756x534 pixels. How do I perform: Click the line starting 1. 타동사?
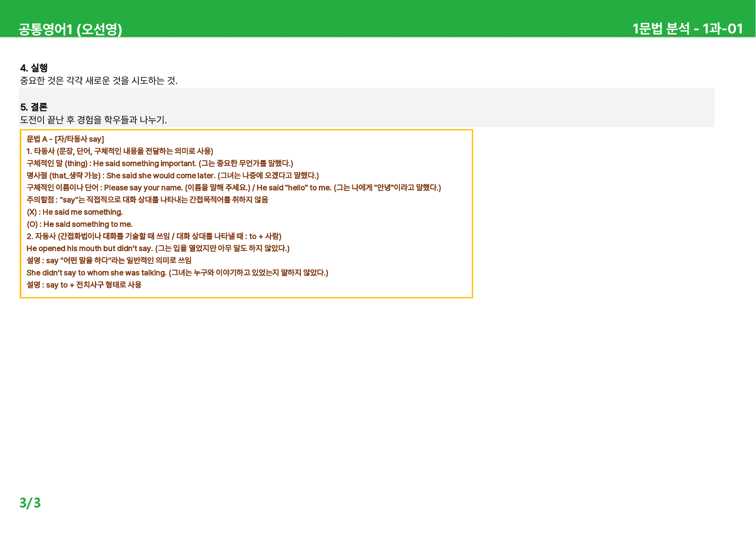(120, 151)
